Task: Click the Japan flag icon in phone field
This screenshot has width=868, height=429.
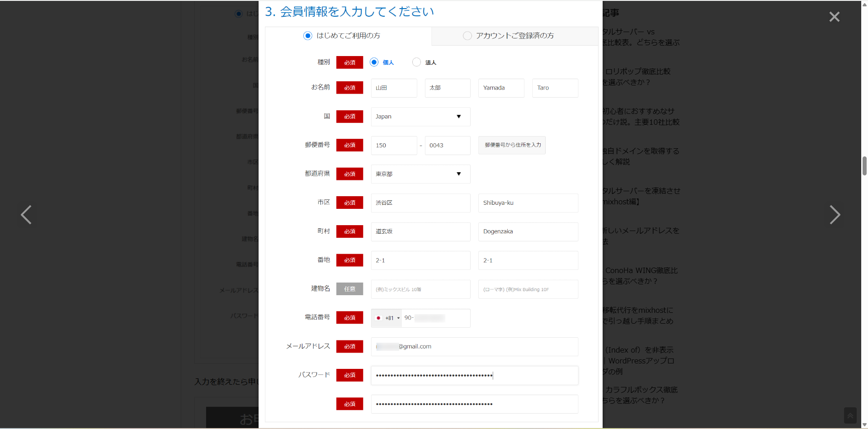Action: pyautogui.click(x=379, y=318)
